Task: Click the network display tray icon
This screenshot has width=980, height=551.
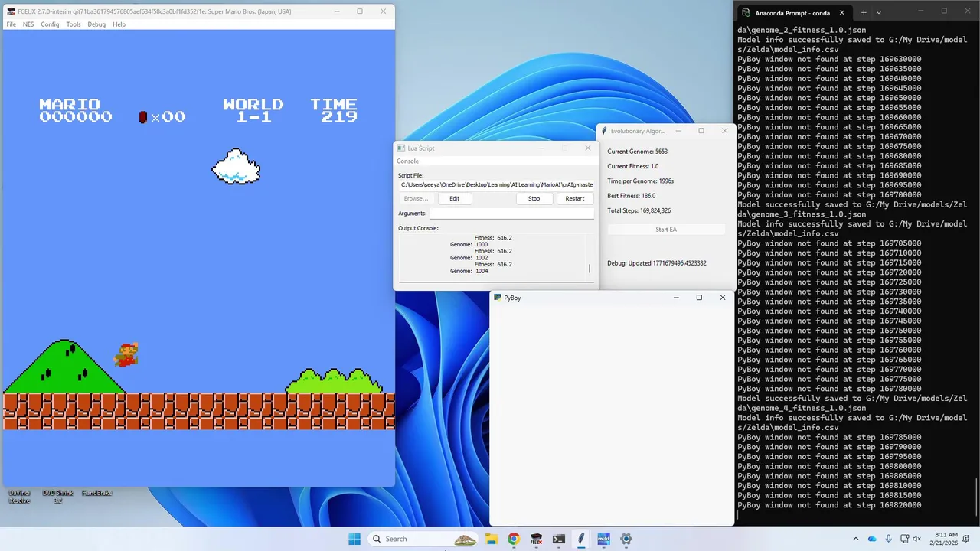Action: [x=904, y=539]
